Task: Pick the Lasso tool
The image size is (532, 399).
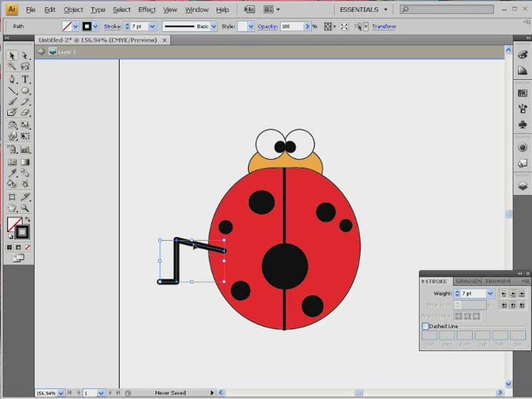Action: click(x=25, y=66)
